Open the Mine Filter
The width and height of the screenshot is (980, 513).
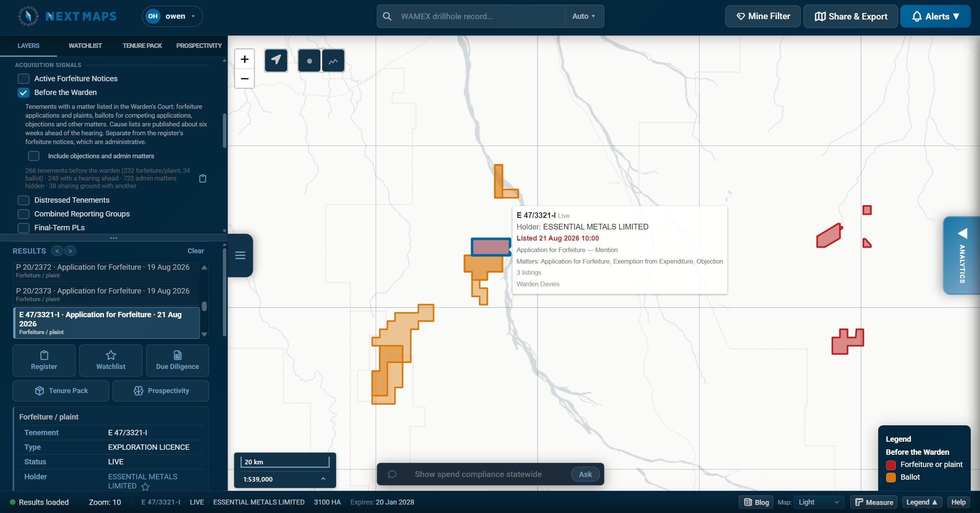coord(763,16)
